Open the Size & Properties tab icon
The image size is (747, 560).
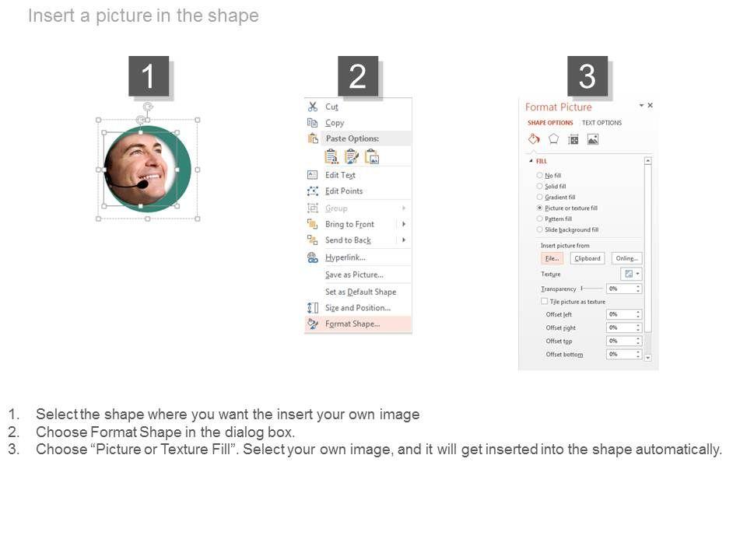(573, 139)
